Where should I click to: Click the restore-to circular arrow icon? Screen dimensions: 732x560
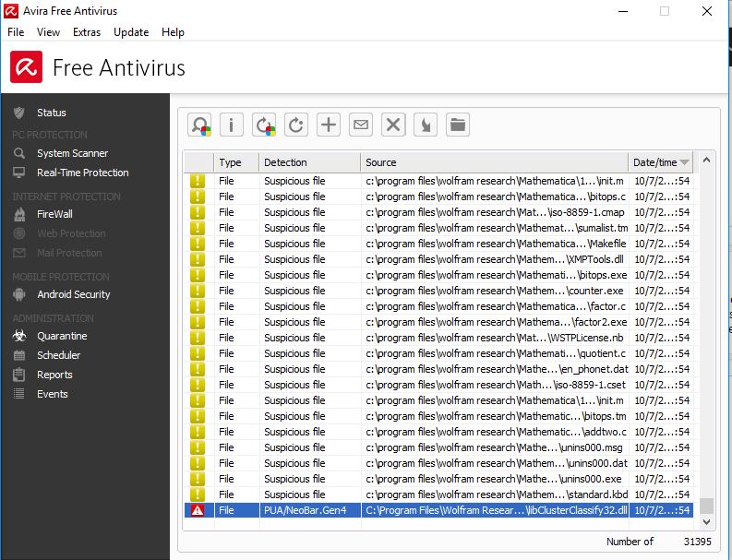click(296, 125)
